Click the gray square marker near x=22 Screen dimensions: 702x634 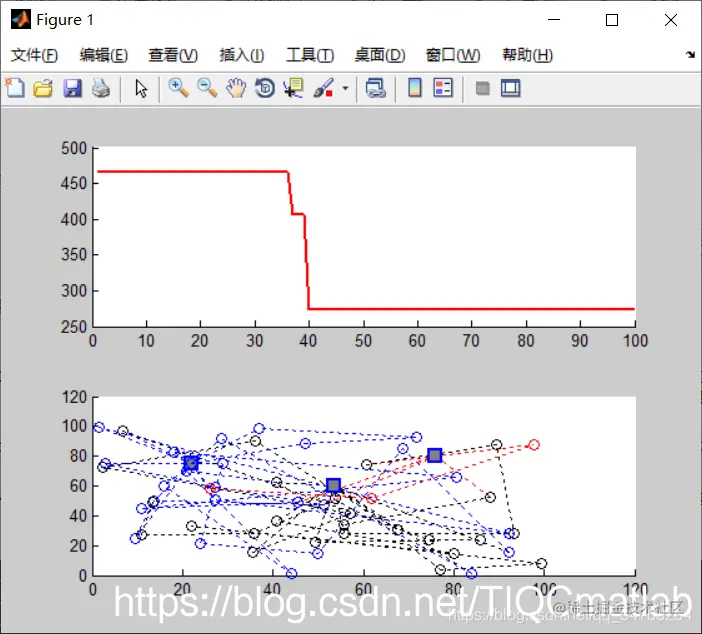pos(191,463)
